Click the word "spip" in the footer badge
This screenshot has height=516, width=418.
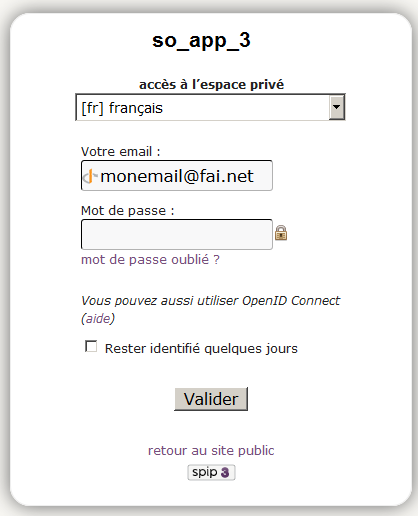tap(204, 472)
